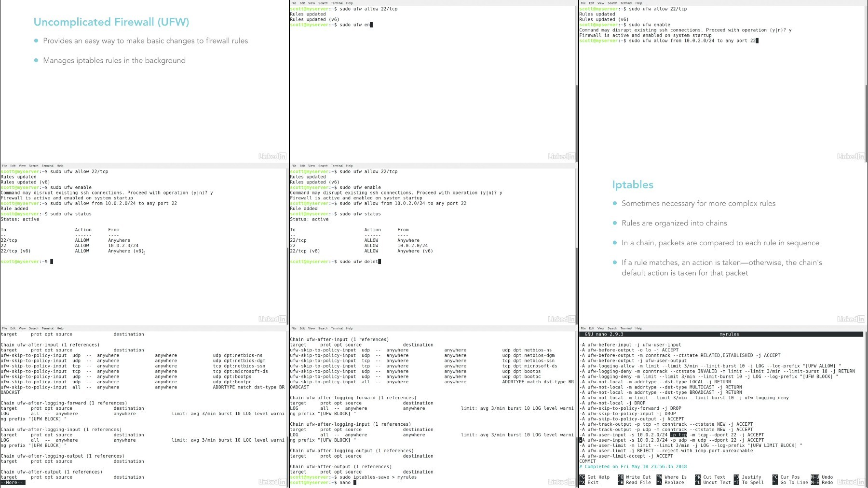Open View menu in ufw status terminal with empty prompt
The width and height of the screenshot is (868, 488).
22,166
